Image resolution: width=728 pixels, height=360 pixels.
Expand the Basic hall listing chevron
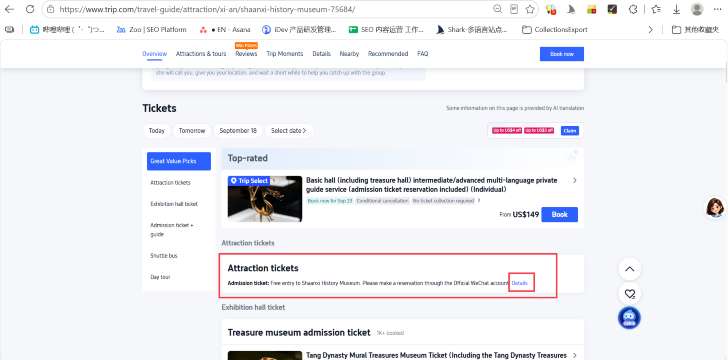(x=575, y=180)
